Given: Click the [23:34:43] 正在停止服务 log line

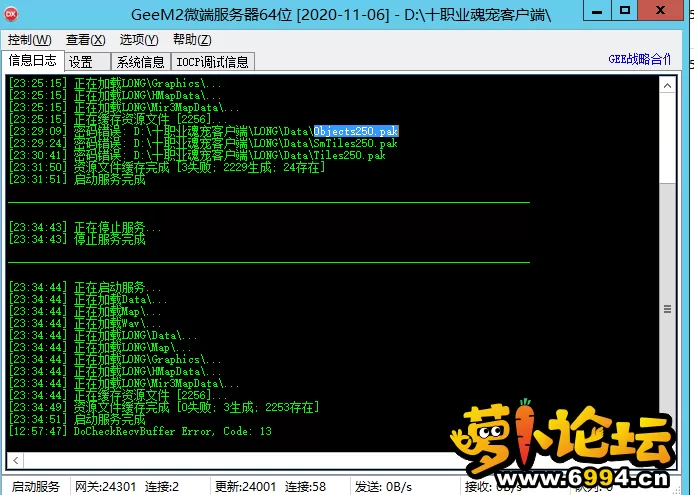Looking at the screenshot, I should (x=85, y=228).
